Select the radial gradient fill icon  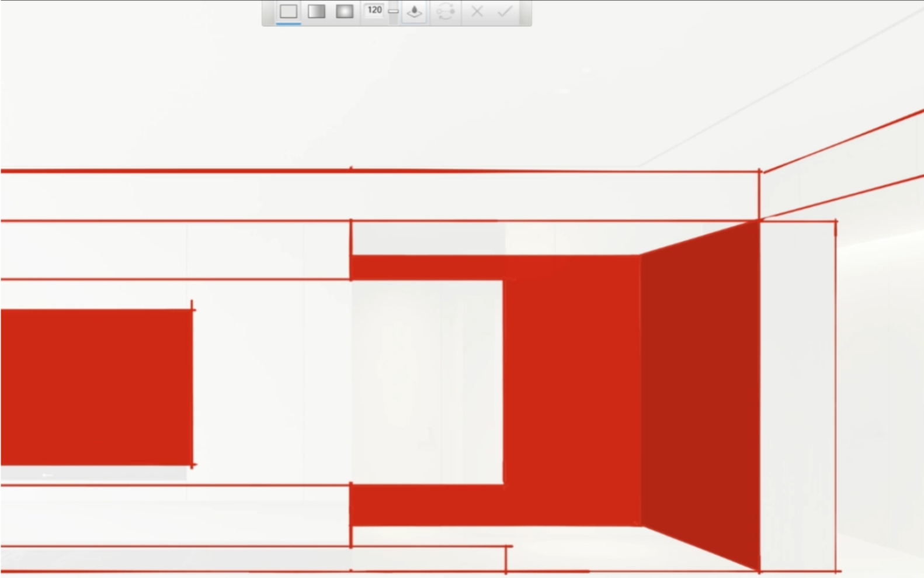pos(345,11)
